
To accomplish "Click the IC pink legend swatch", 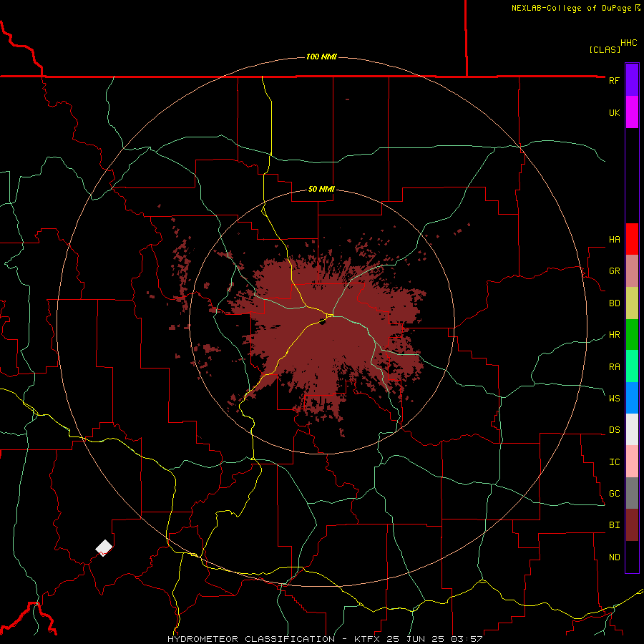I will click(x=632, y=462).
